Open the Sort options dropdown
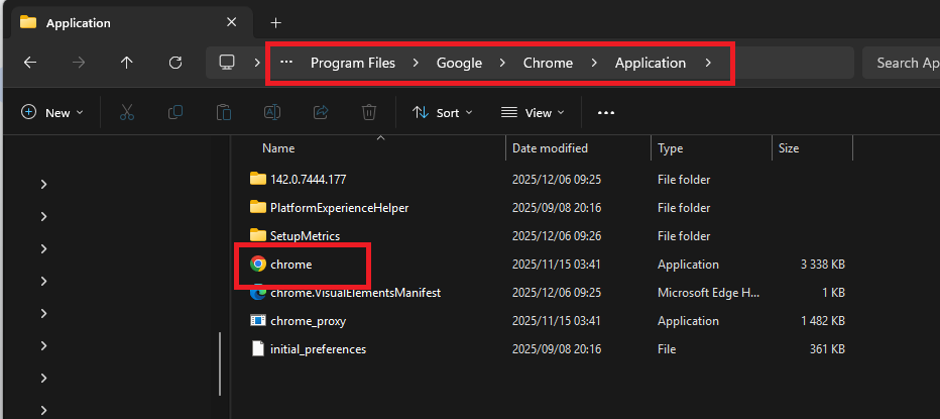 pyautogui.click(x=443, y=113)
